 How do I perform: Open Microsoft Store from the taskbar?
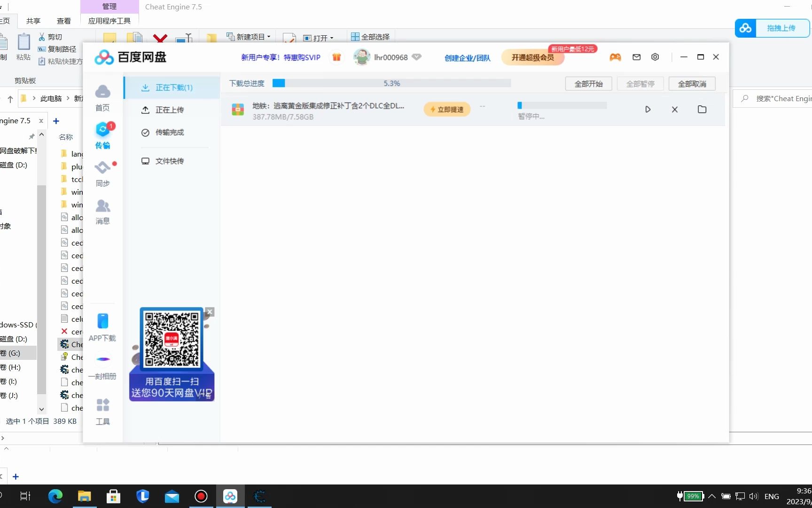point(114,496)
